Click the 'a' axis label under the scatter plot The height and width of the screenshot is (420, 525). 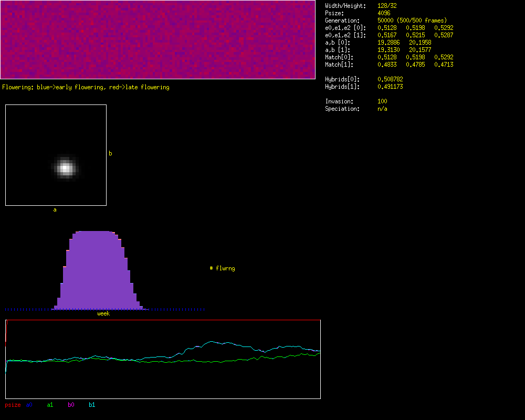(x=55, y=210)
